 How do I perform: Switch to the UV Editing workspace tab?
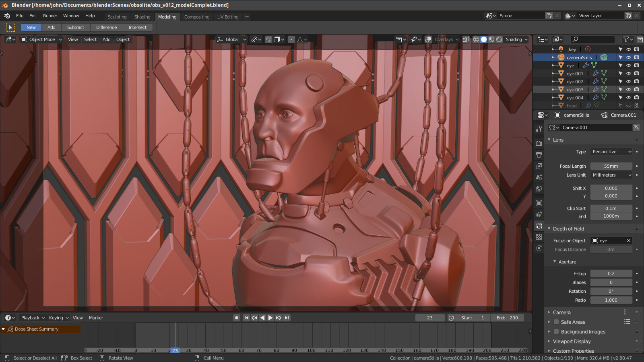coord(228,17)
